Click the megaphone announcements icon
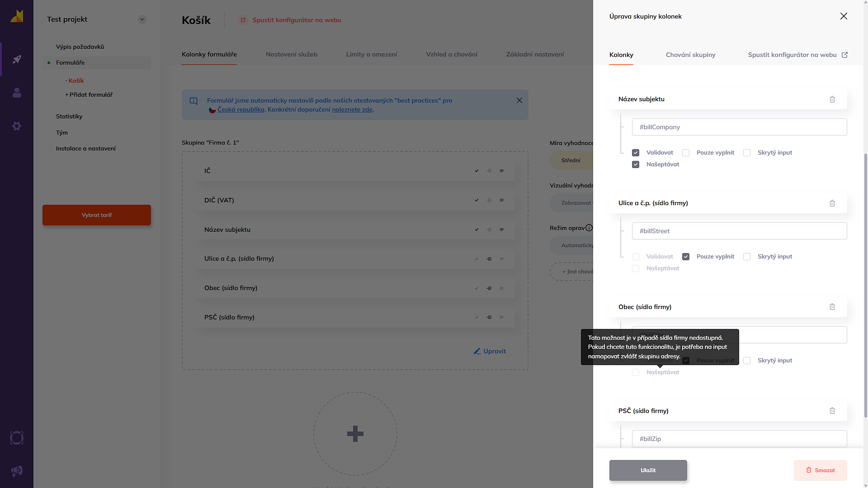 tap(17, 471)
